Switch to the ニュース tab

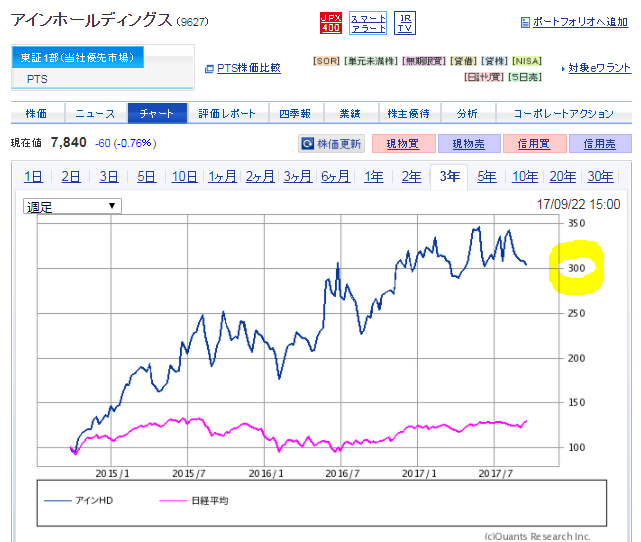pos(96,113)
